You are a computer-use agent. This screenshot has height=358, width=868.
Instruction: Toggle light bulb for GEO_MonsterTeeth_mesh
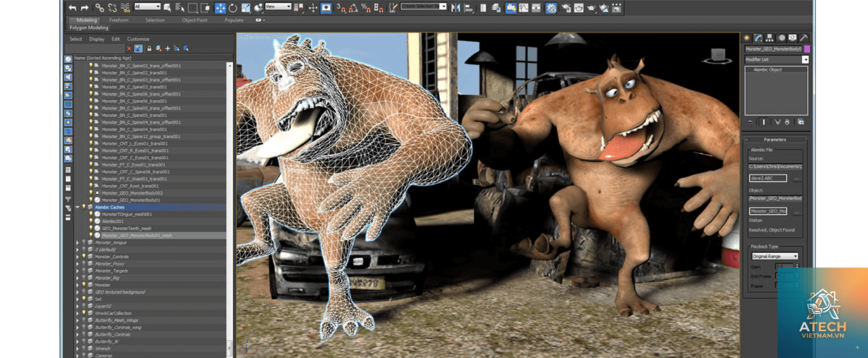(x=91, y=228)
